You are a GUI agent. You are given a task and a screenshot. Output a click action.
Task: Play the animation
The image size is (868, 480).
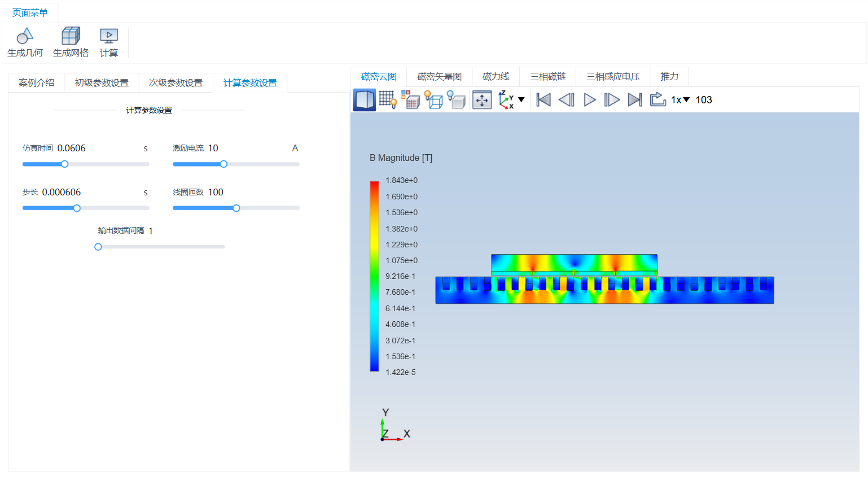click(590, 100)
